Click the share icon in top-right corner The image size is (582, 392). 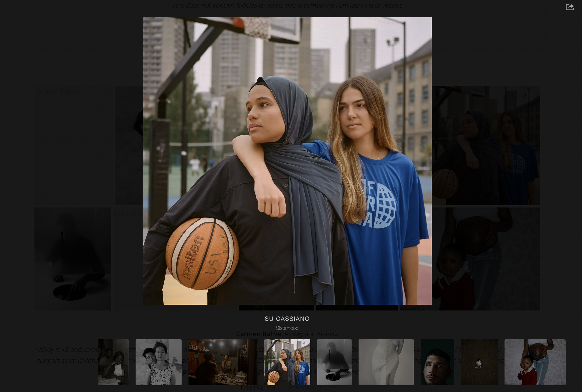point(570,7)
